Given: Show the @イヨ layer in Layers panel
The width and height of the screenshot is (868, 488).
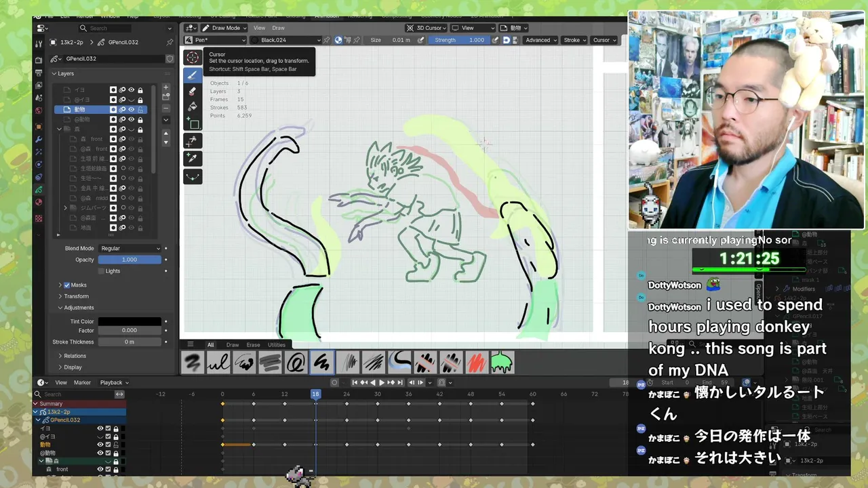Looking at the screenshot, I should pos(132,100).
